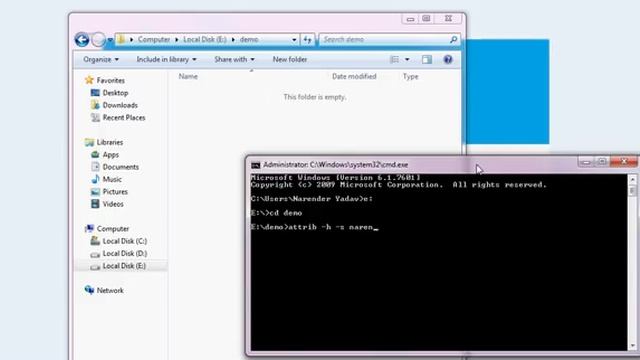640x360 pixels.
Task: Click the Network globe icon
Action: [89, 290]
